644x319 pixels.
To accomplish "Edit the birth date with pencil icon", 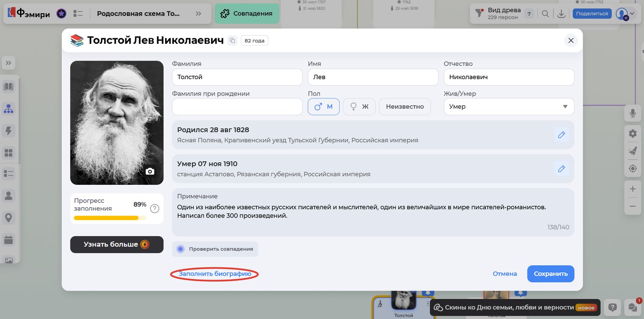I will [x=562, y=135].
